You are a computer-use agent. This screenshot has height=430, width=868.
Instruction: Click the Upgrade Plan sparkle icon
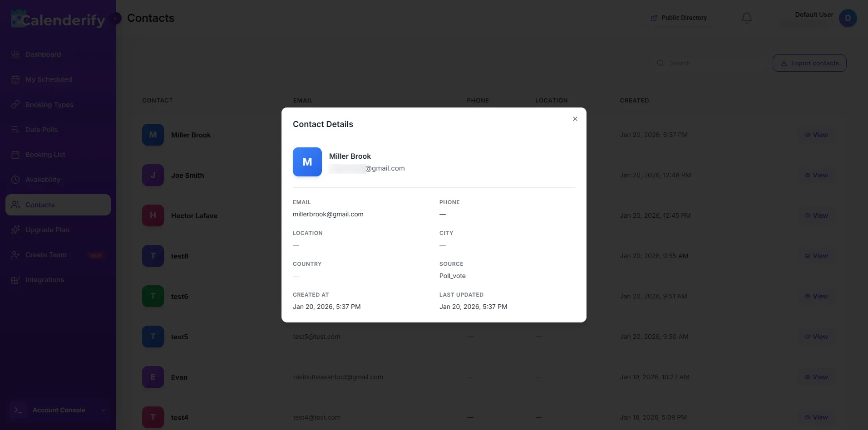(x=15, y=230)
